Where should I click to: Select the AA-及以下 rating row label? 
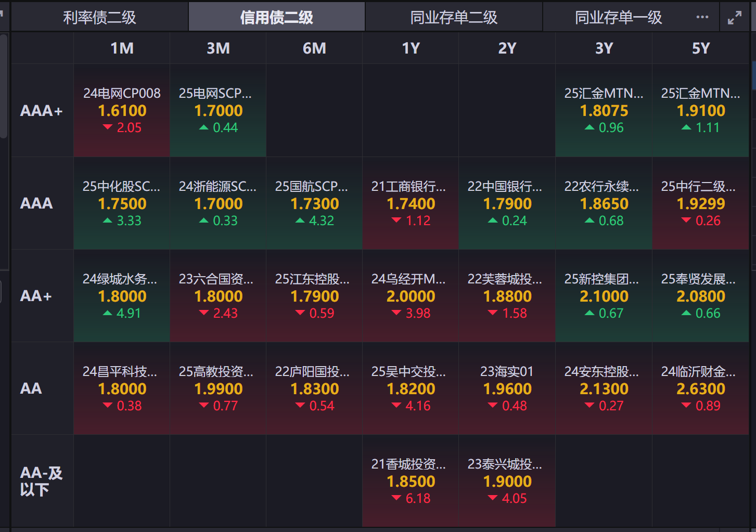click(x=42, y=481)
